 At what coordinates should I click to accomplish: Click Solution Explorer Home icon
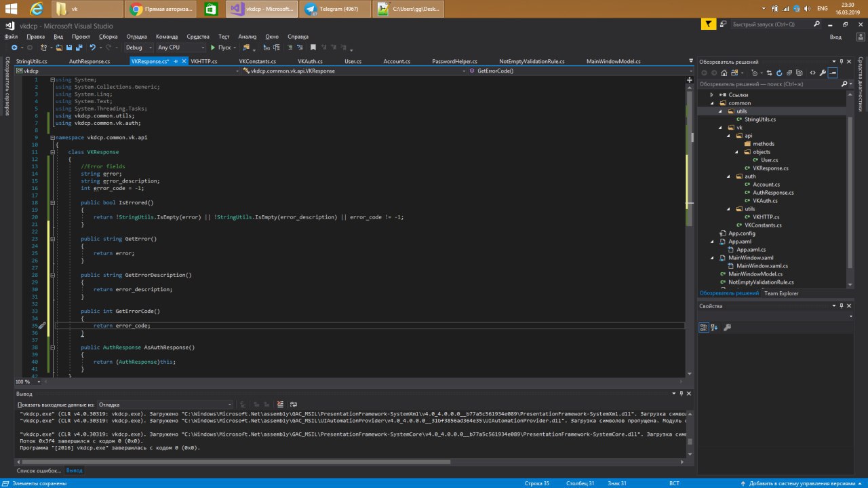click(x=724, y=73)
